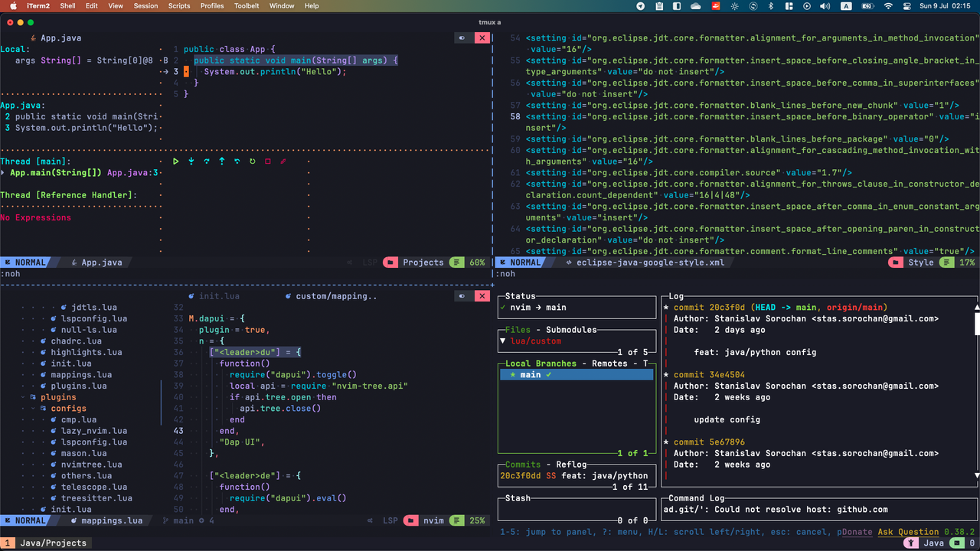980x551 pixels.
Task: Open the Scripts menu in iTerm2
Action: [x=179, y=5]
